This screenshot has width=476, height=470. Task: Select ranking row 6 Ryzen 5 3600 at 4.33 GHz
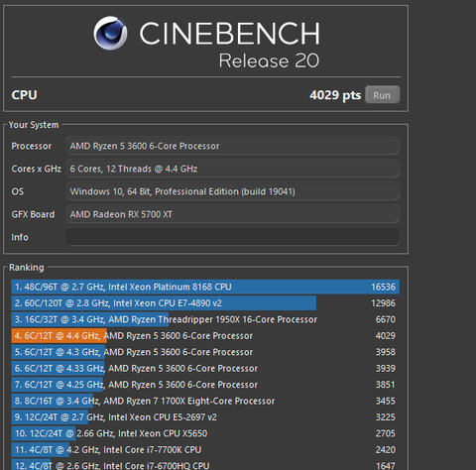(205, 368)
